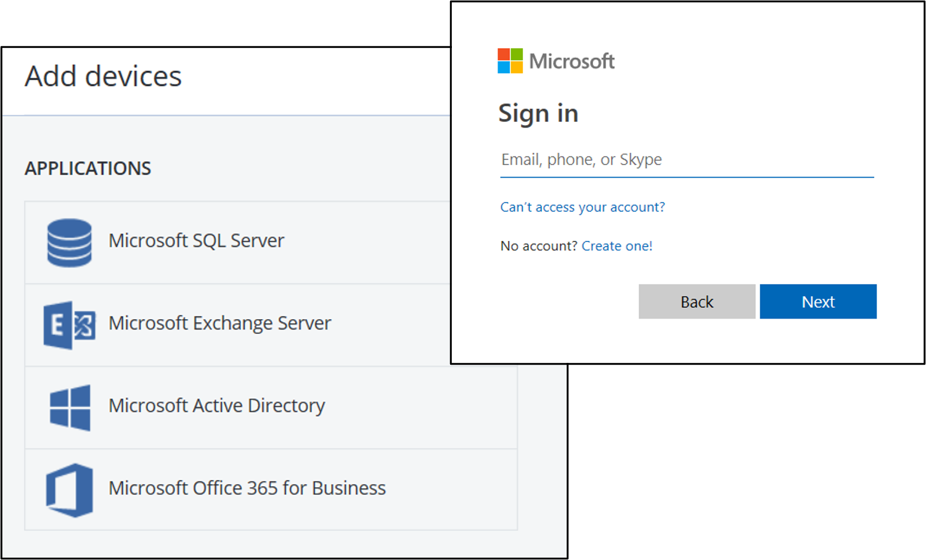Click the Microsoft Active Directory Windows icon
This screenshot has width=926, height=560.
[70, 407]
